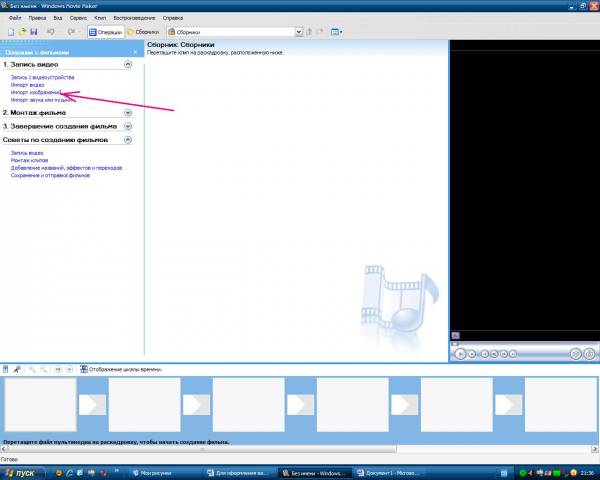Open the 'Монтаж клипов' tips link
This screenshot has width=600, height=480.
29,160
